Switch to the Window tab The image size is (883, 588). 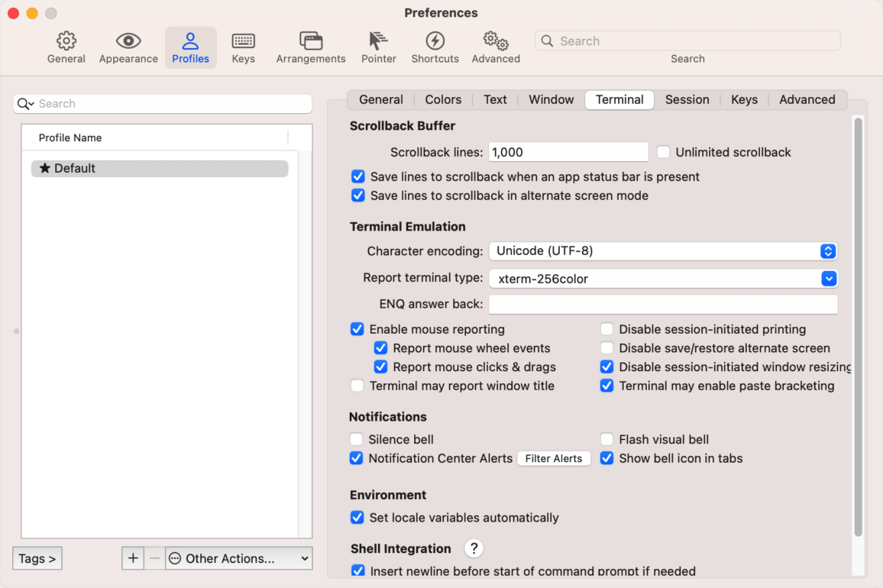tap(551, 100)
